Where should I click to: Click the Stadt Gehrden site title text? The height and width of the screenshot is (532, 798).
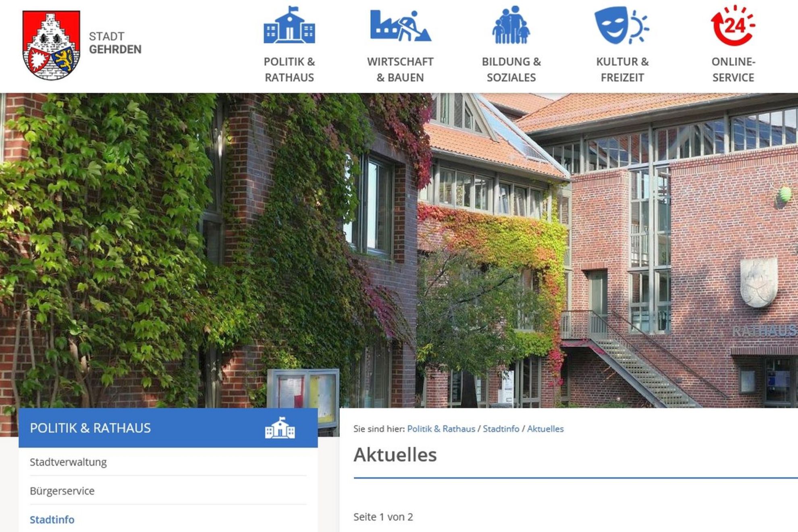click(115, 43)
